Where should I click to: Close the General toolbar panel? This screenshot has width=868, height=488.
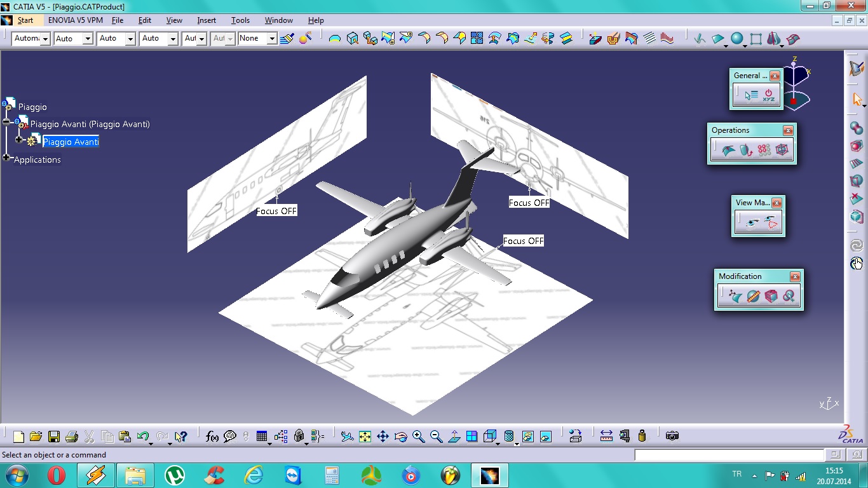(775, 76)
